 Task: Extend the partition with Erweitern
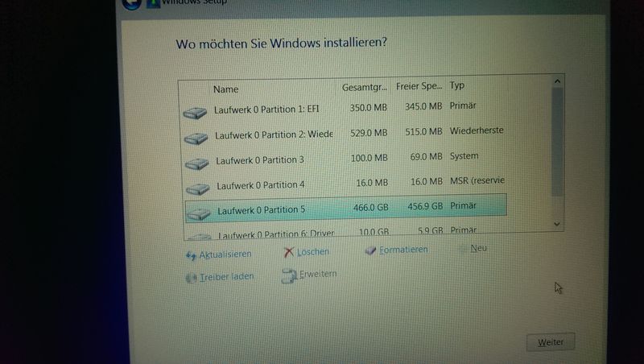pos(318,274)
